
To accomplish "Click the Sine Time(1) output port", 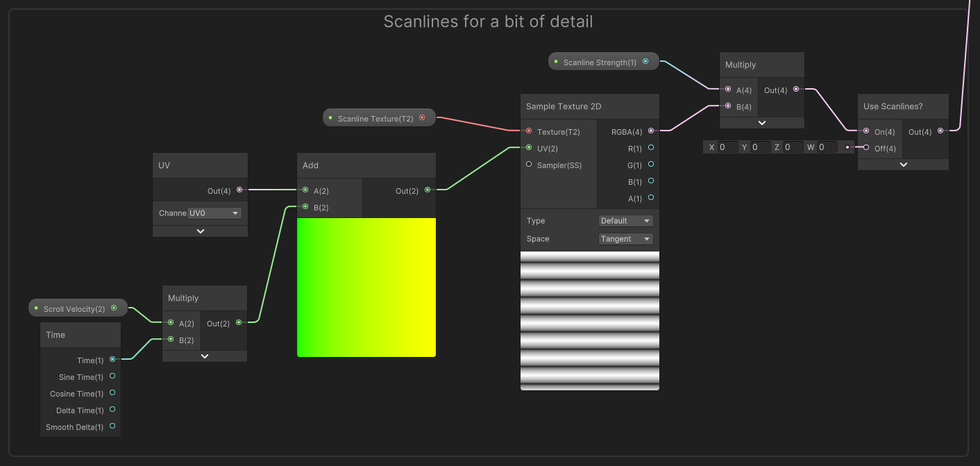I will [x=112, y=376].
